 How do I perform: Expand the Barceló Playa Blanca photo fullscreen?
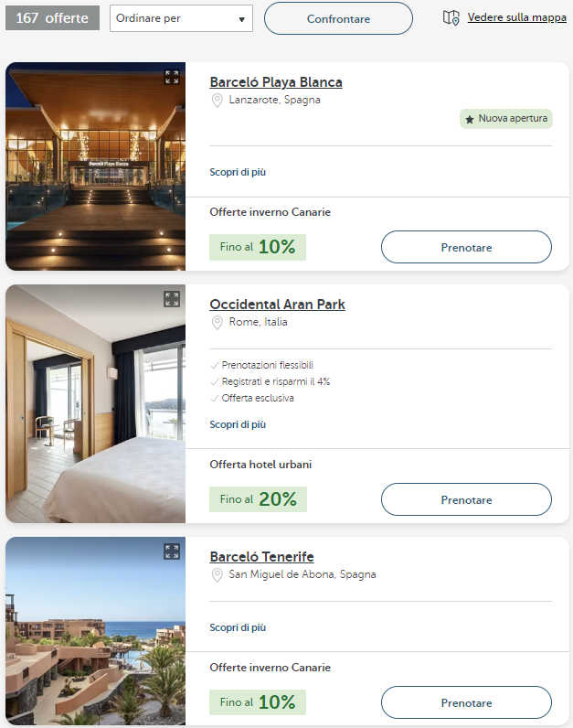(x=172, y=78)
